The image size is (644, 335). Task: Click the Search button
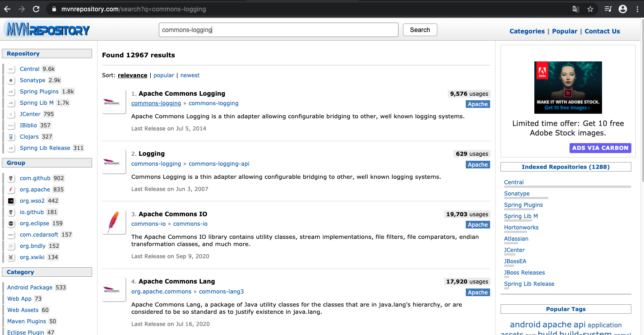420,30
